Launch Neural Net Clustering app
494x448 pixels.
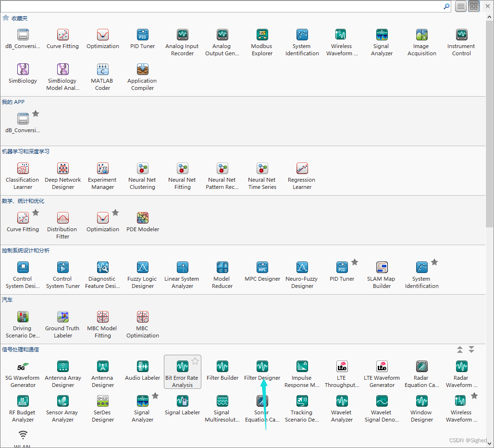(142, 176)
